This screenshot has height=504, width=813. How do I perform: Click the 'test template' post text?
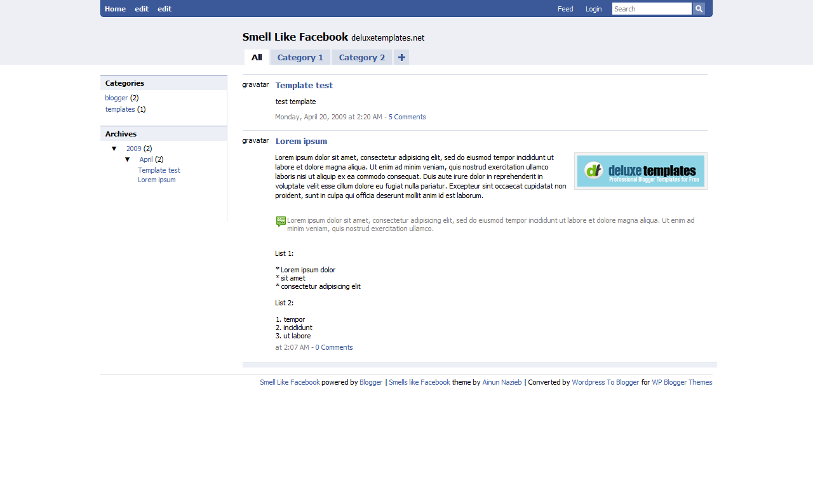click(x=295, y=102)
